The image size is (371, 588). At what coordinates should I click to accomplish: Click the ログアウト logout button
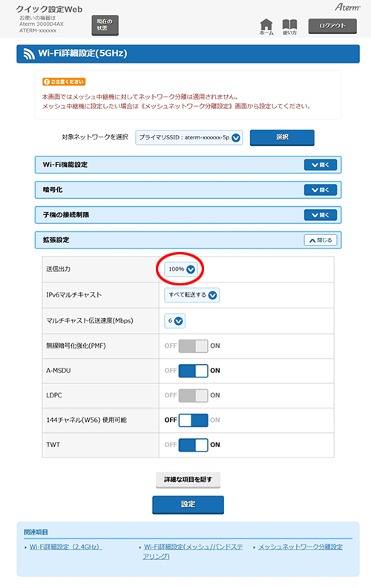pos(332,26)
